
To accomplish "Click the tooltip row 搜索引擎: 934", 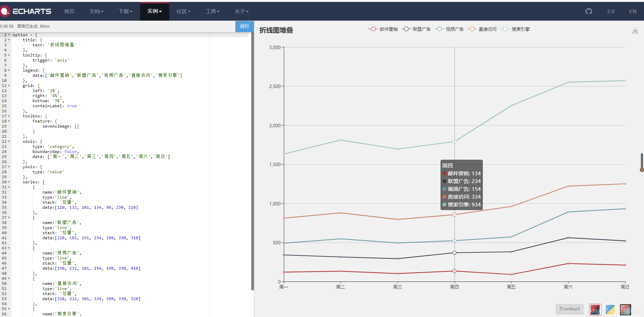I will [461, 204].
